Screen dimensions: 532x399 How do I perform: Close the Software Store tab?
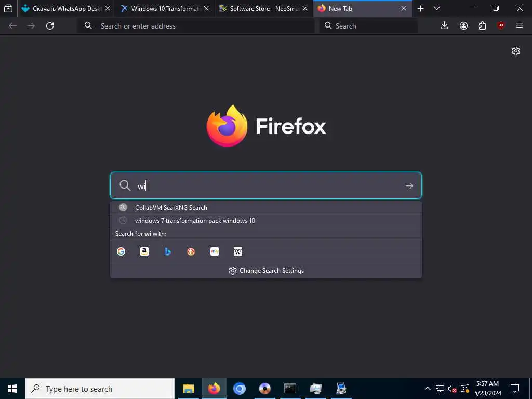305,8
